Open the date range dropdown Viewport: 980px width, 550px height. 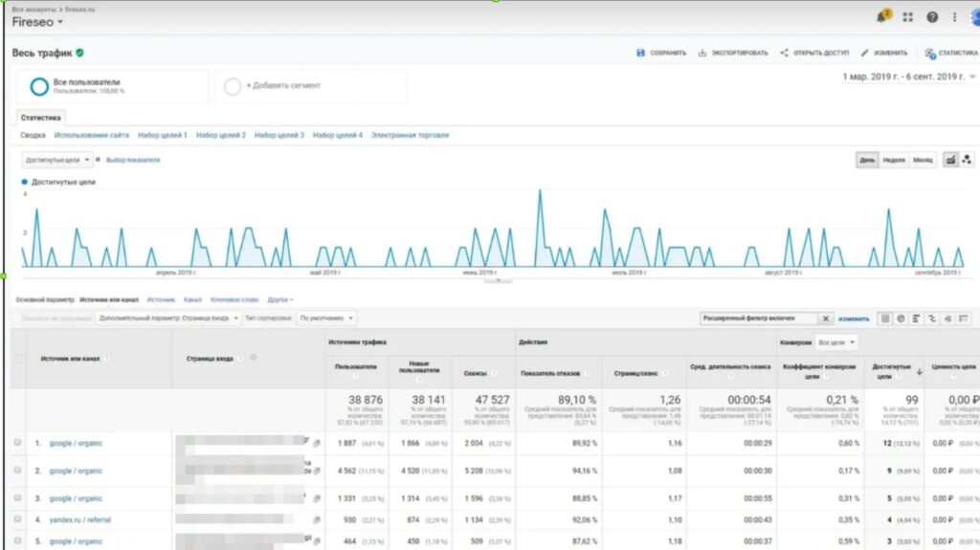(909, 77)
